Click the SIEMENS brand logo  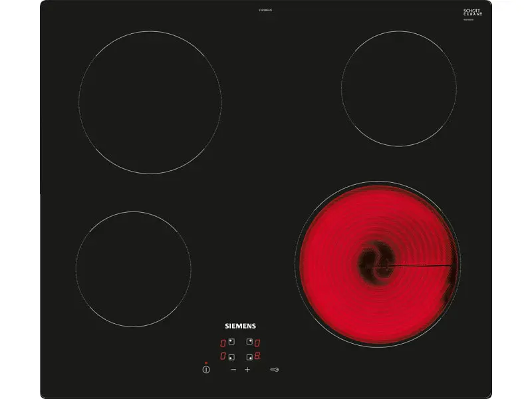(x=240, y=326)
